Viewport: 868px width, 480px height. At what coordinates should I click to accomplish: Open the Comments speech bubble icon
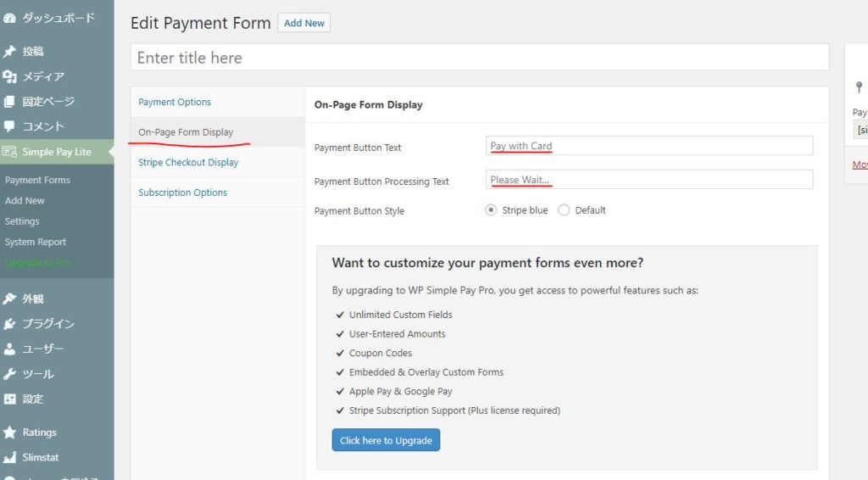[x=8, y=126]
